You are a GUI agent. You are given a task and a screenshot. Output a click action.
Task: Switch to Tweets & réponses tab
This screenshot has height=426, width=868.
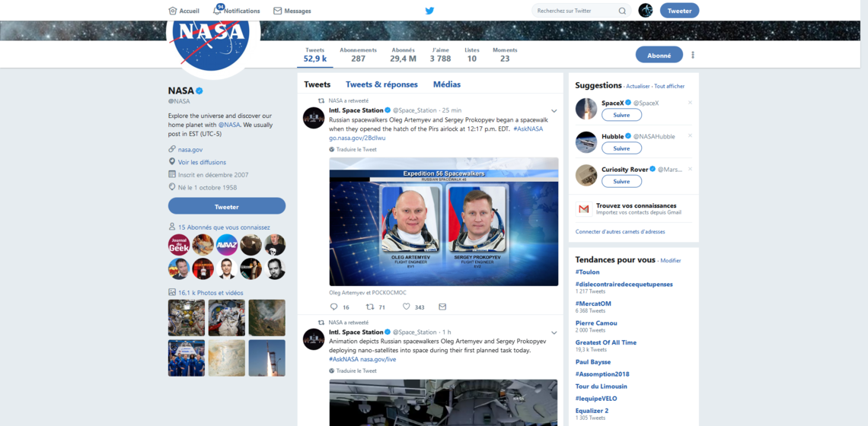381,84
